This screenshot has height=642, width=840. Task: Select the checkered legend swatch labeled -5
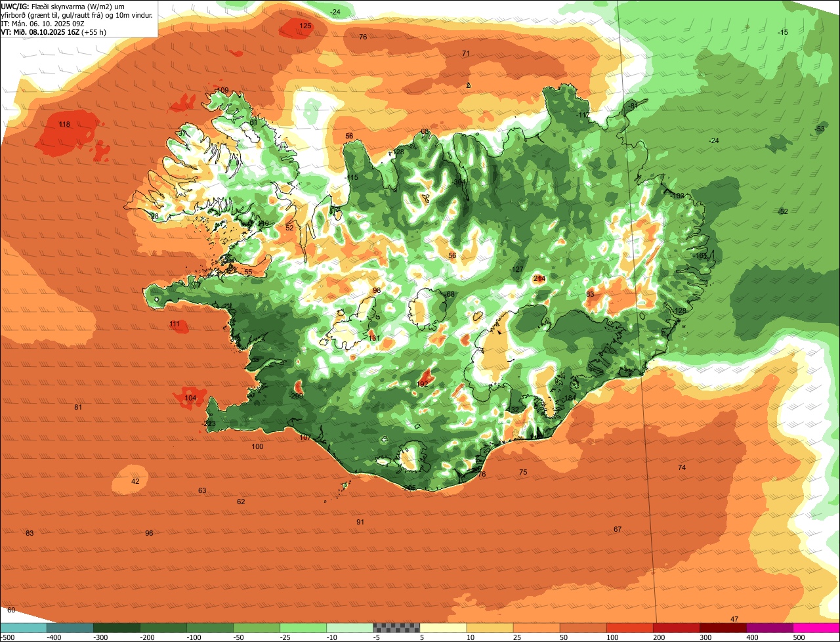(x=396, y=628)
